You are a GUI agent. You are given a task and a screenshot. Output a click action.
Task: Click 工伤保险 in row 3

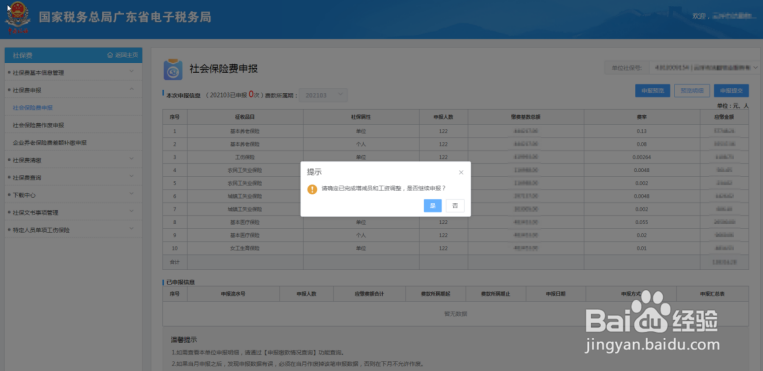(245, 157)
